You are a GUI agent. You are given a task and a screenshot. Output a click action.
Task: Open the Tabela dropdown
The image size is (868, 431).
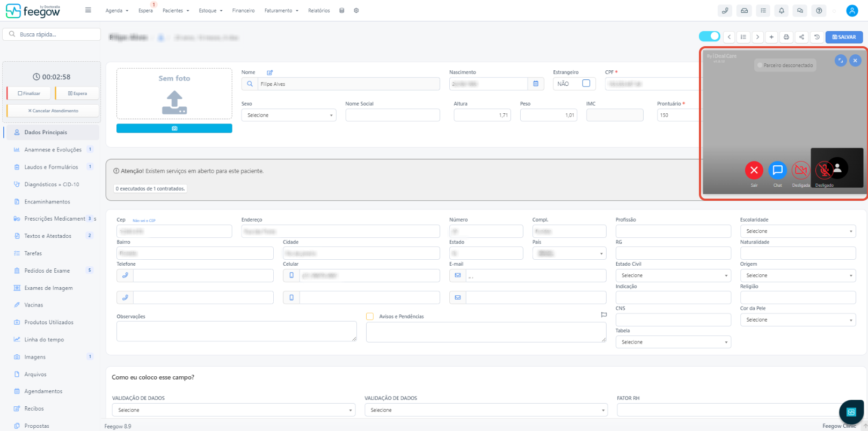coord(673,342)
